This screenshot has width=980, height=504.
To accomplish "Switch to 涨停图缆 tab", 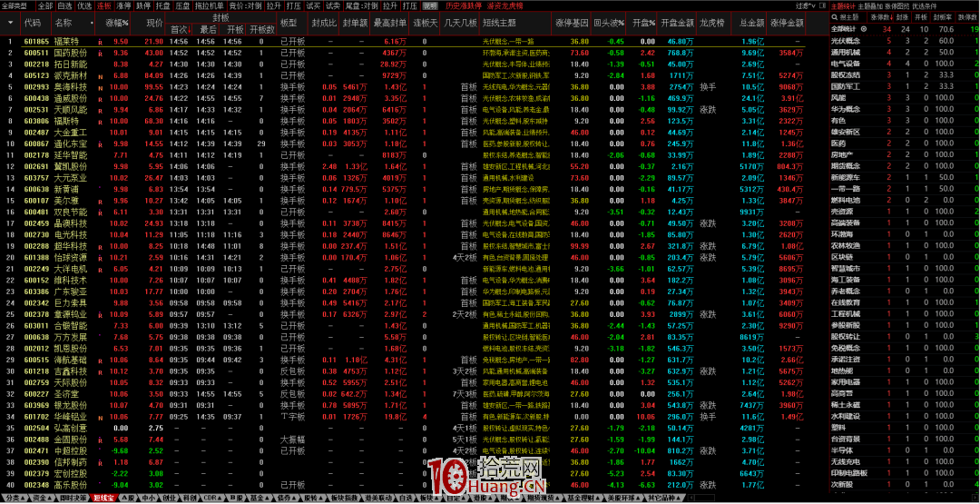I will click(897, 5).
